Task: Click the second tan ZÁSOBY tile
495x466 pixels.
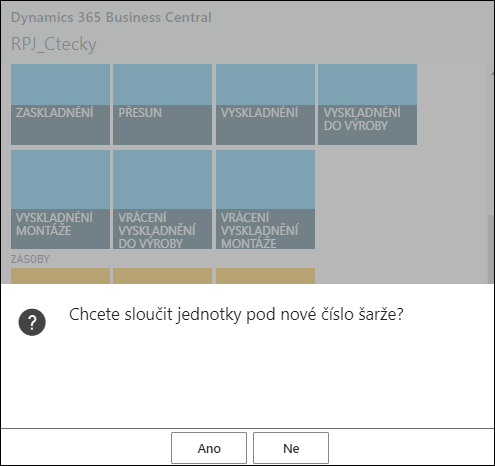Action: [162, 276]
